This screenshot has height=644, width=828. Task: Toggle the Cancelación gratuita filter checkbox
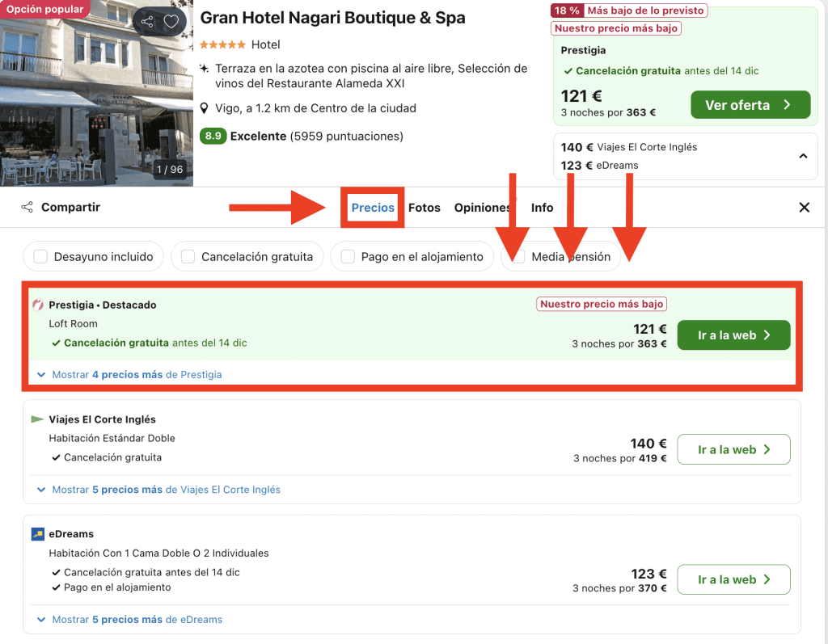(x=188, y=257)
